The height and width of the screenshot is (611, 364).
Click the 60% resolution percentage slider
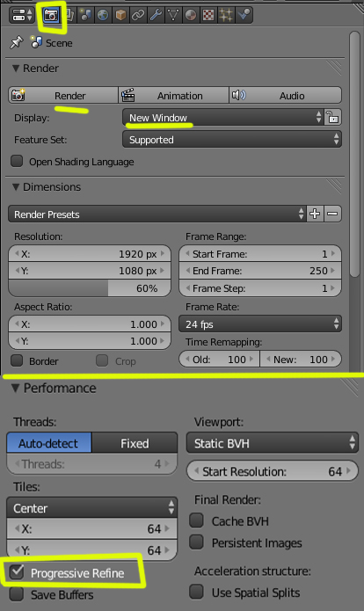(90, 288)
